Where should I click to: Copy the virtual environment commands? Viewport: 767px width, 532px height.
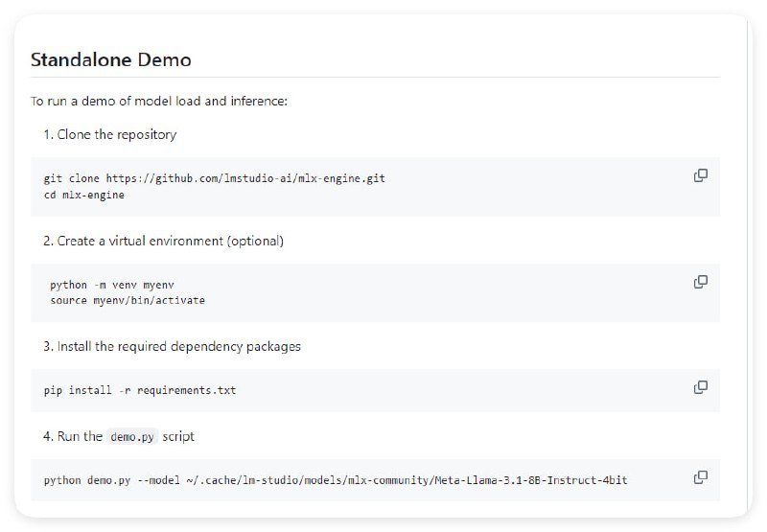(x=701, y=282)
